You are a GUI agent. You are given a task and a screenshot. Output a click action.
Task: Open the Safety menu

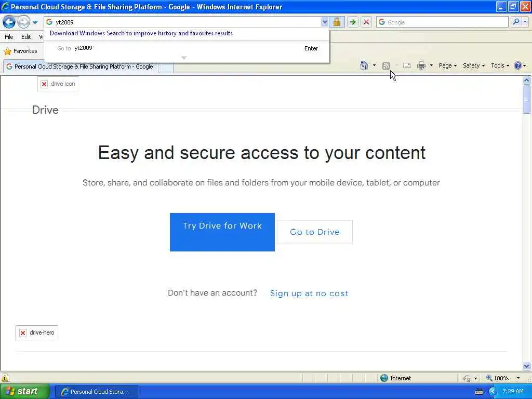click(x=474, y=65)
